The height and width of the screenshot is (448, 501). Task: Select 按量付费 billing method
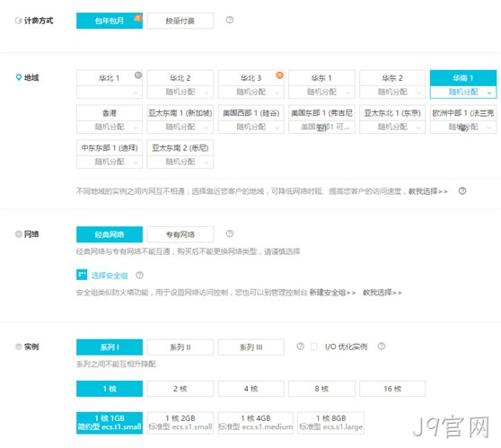click(x=180, y=21)
